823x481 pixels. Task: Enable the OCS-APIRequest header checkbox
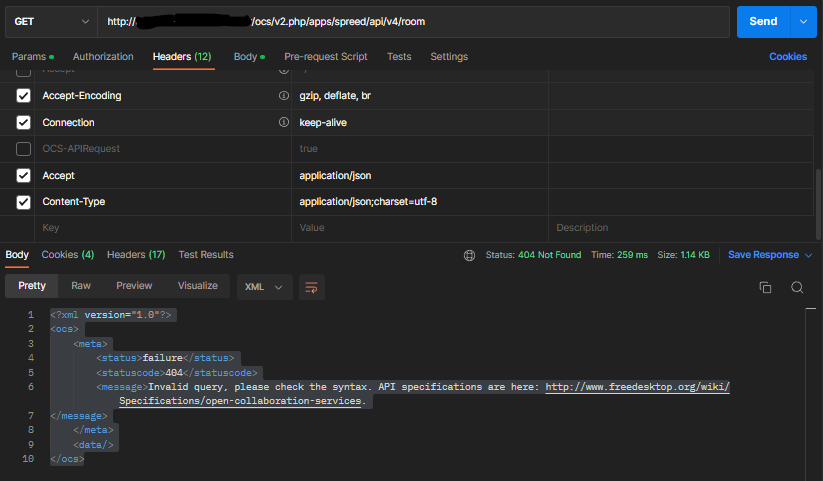(x=23, y=149)
